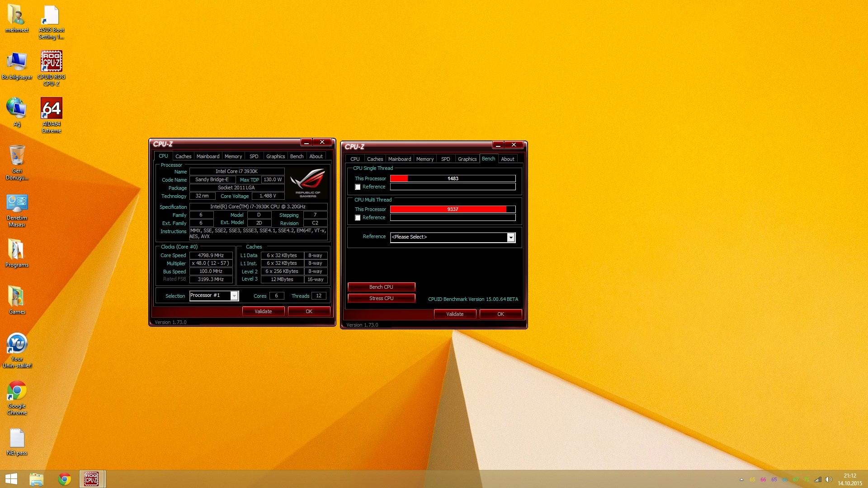868x488 pixels.
Task: Switch to Bench tab in left CPU-Z window
Action: 297,156
